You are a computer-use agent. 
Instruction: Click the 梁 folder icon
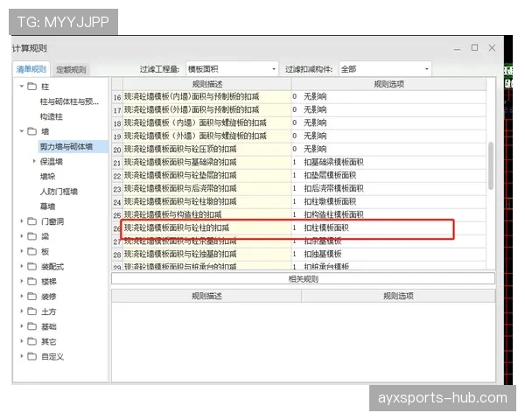tap(31, 236)
